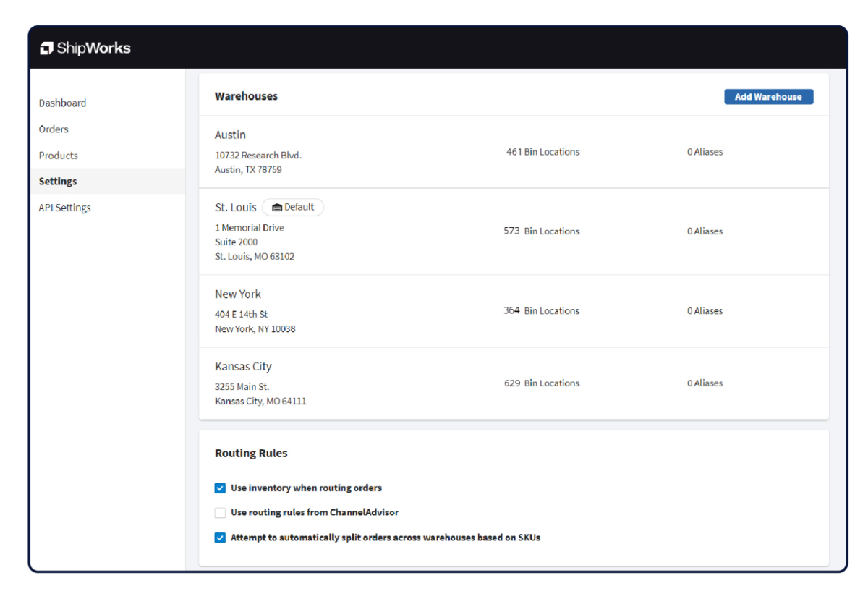The width and height of the screenshot is (868, 599).
Task: Select Settings in the left navigation
Action: 58,182
